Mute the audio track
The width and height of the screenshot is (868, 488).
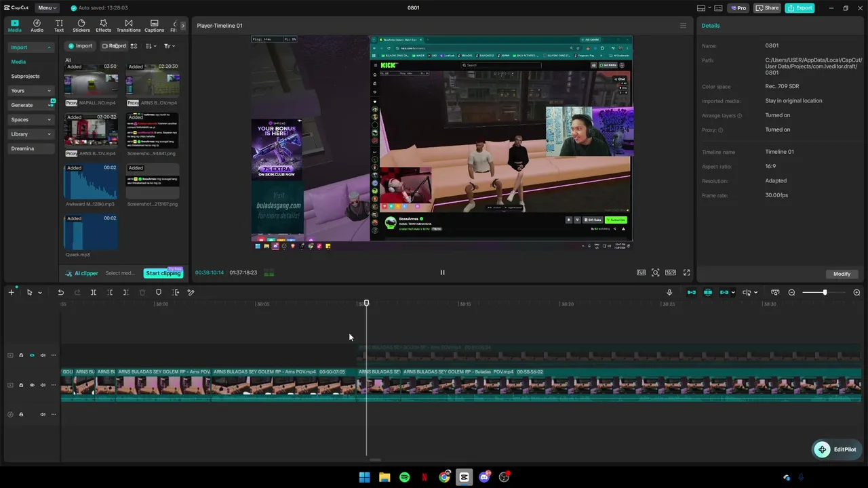coord(43,414)
